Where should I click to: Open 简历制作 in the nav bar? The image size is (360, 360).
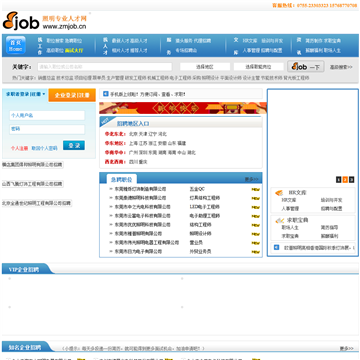[x=314, y=41]
